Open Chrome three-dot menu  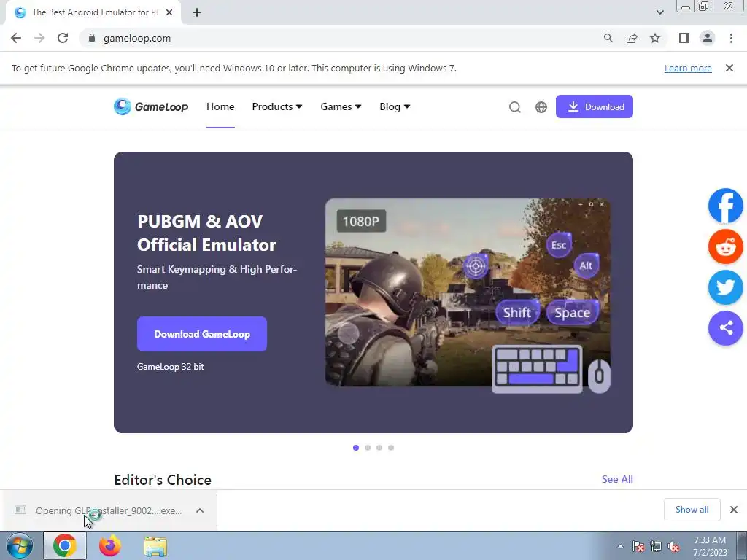[x=731, y=38]
